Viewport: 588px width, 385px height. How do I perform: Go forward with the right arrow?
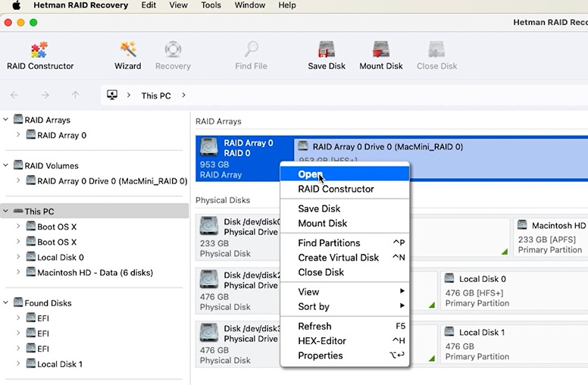click(45, 95)
